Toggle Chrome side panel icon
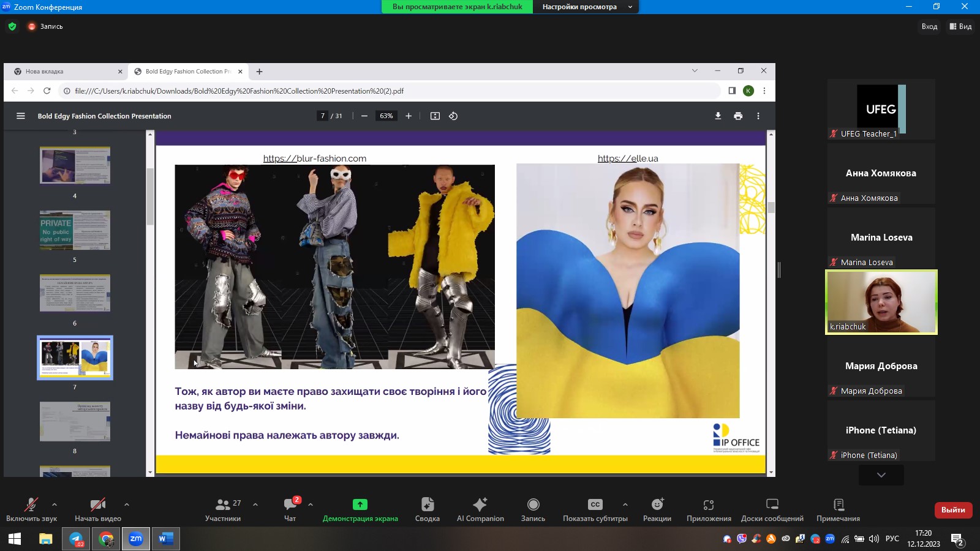980x551 pixels. click(x=732, y=91)
